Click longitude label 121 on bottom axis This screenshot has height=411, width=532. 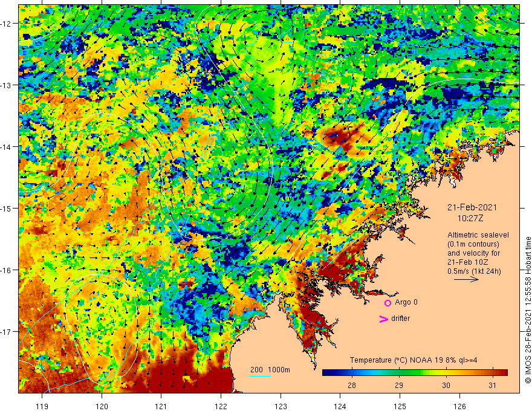coord(161,406)
